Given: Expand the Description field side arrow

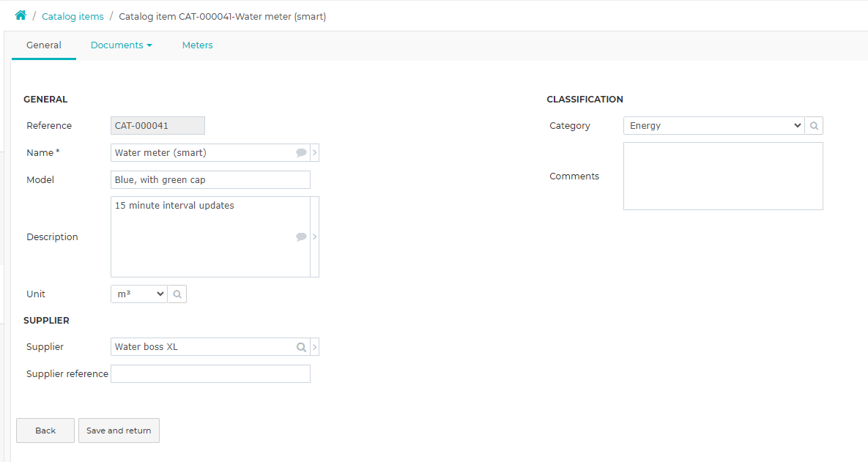Looking at the screenshot, I should pos(314,236).
